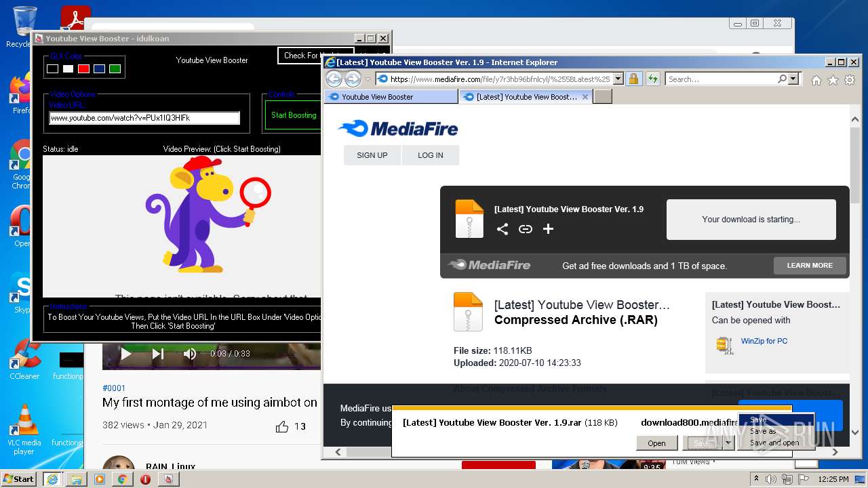The height and width of the screenshot is (488, 868).
Task: Click the Action Center flag tray icon
Action: (x=803, y=479)
